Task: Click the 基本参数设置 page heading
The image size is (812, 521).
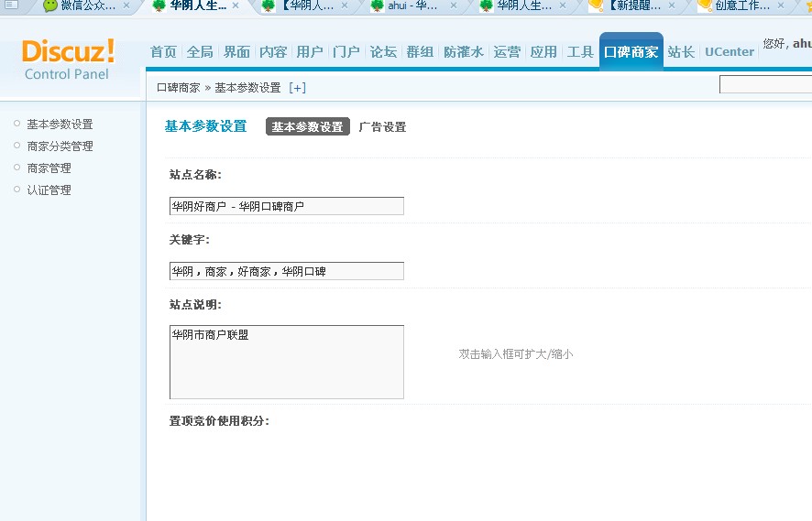Action: pyautogui.click(x=205, y=126)
